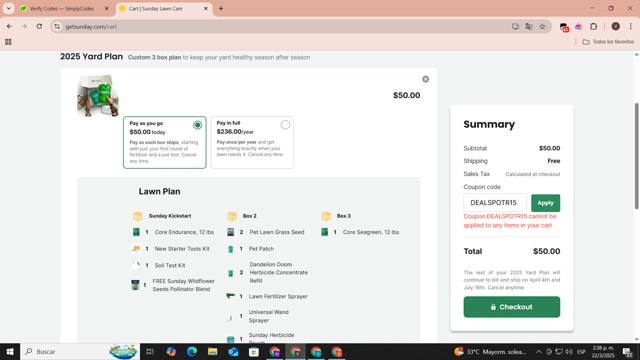The width and height of the screenshot is (640, 360).
Task: Open File Explorer from the taskbar
Action: point(213,351)
